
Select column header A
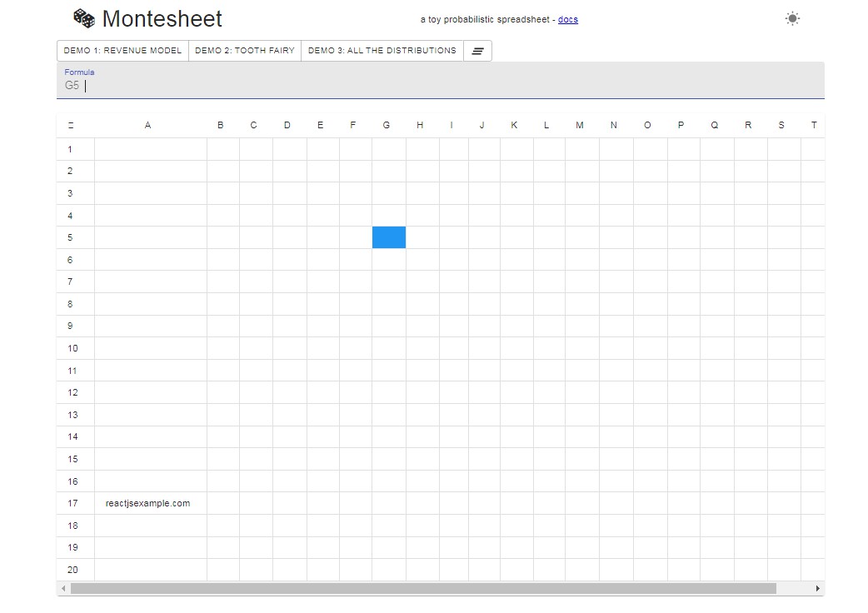148,125
